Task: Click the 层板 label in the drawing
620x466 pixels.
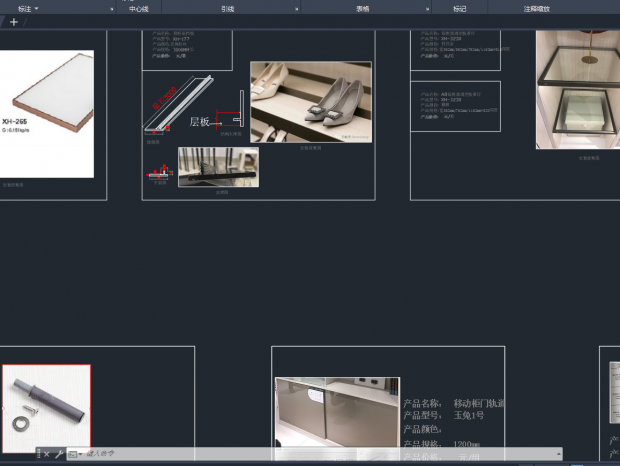Action: point(200,122)
